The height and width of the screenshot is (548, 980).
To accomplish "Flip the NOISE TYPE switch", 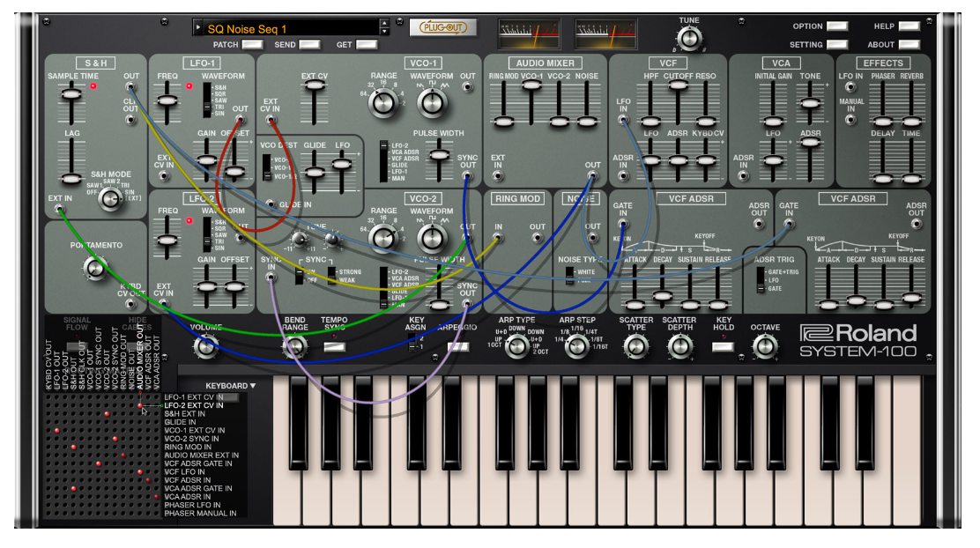I will (569, 276).
